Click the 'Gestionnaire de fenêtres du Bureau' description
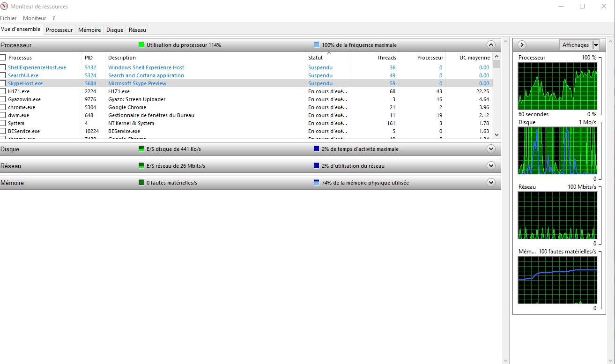Image resolution: width=615 pixels, height=364 pixels. 151,115
